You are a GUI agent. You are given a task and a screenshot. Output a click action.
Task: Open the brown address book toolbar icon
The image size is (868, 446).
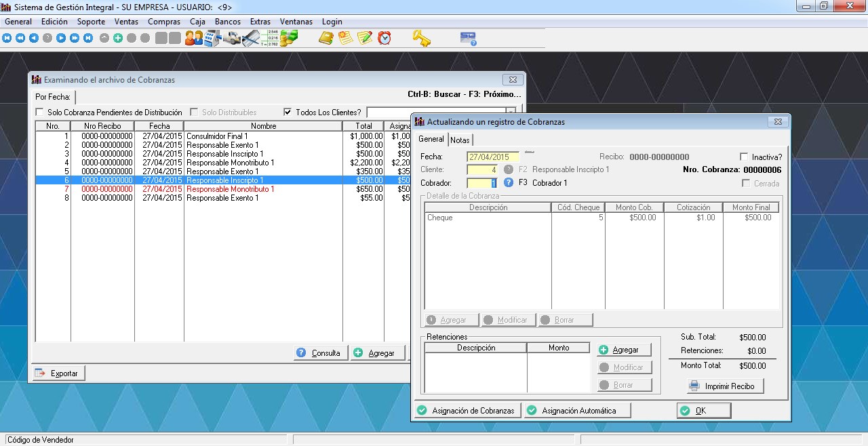coord(326,38)
